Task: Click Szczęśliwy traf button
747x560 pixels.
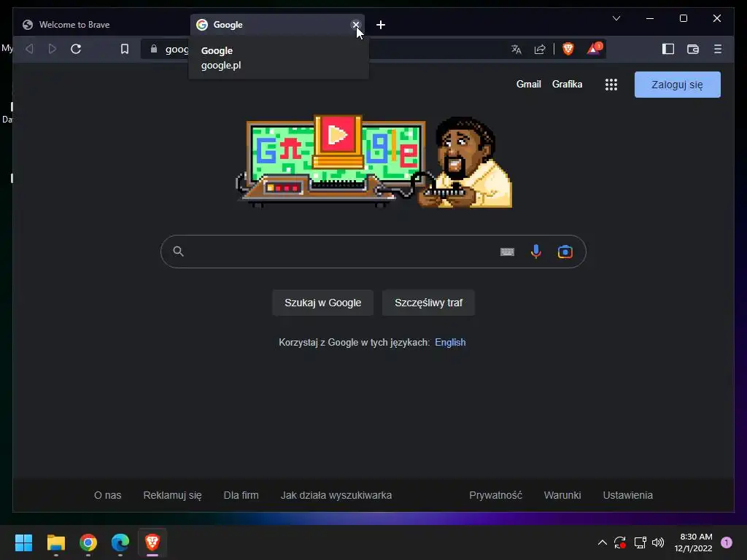Action: [428, 303]
